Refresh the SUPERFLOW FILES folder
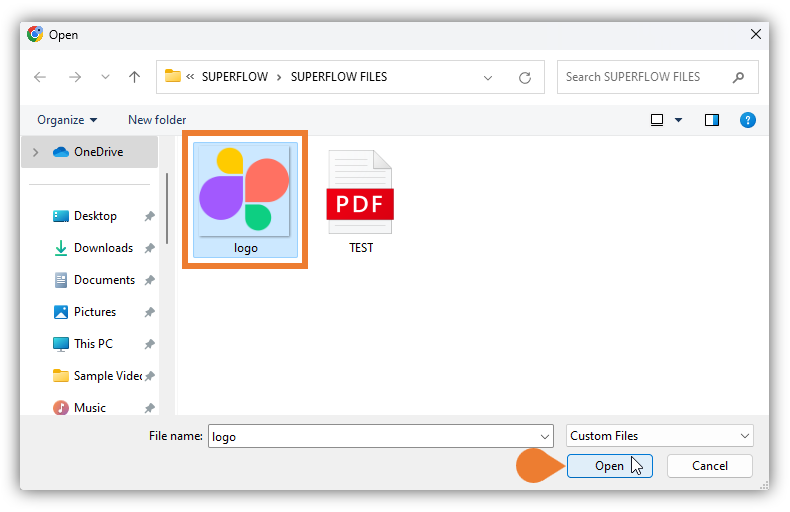790x512 pixels. tap(525, 78)
